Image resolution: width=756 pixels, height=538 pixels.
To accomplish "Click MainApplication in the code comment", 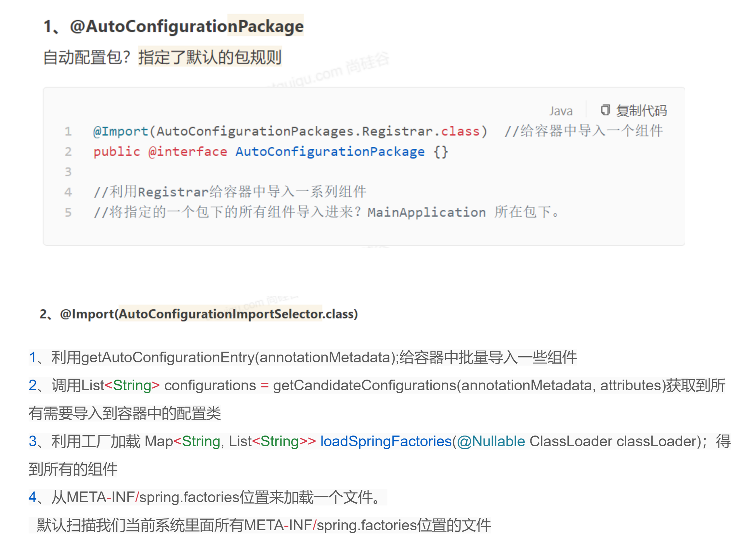I will (426, 212).
